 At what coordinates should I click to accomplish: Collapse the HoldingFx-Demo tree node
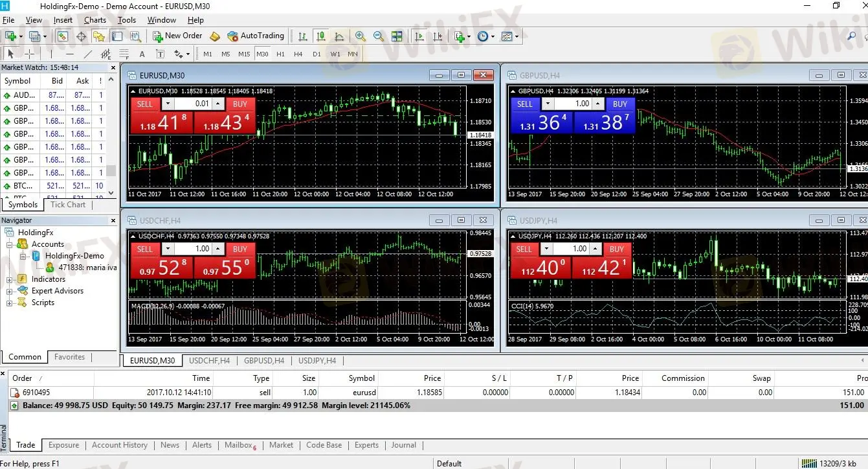[x=22, y=256]
